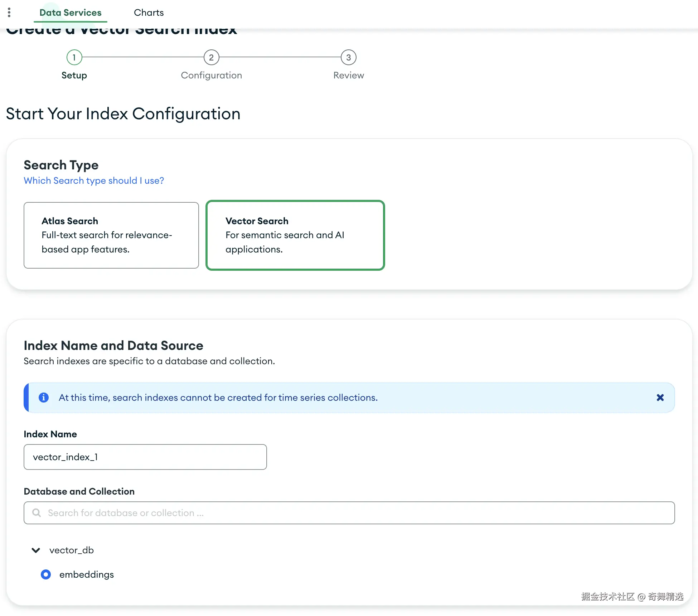Open 'Which Search type should I use?' link
The height and width of the screenshot is (616, 698).
click(94, 181)
